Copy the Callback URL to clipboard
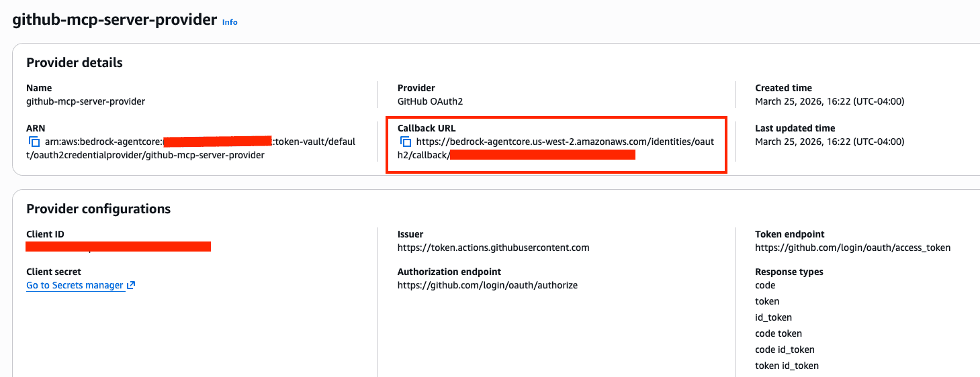The image size is (980, 377). click(x=406, y=142)
